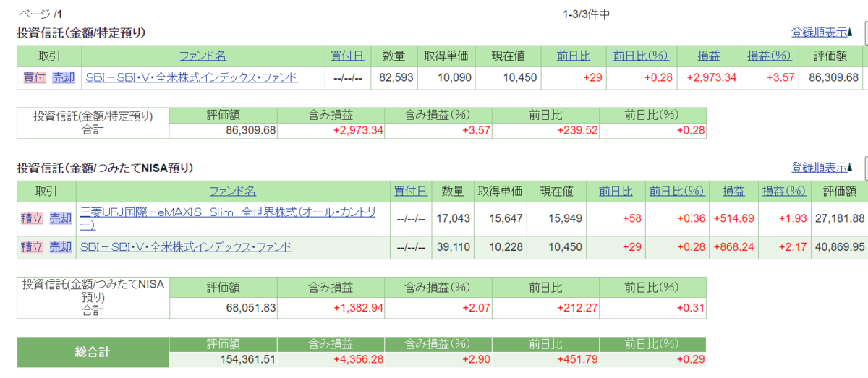
Task: Click the ページ /1 page indicator
Action: (40, 14)
